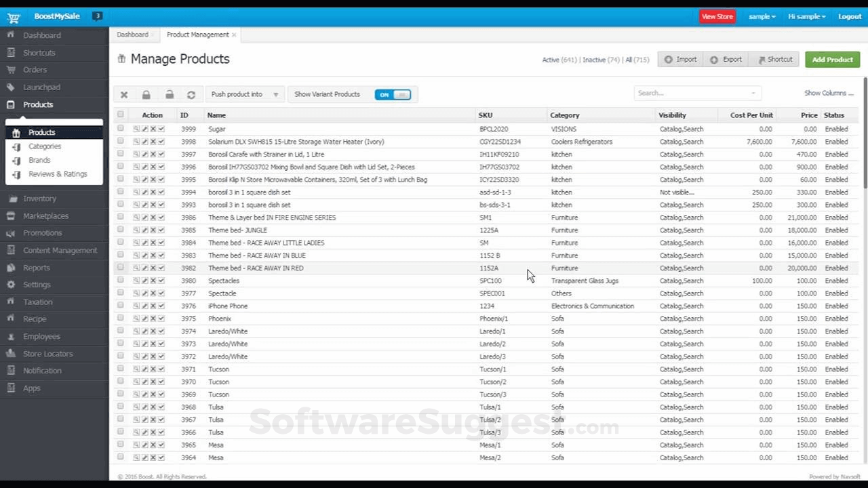Open the magnifier view icon for product Sugar

[136, 129]
